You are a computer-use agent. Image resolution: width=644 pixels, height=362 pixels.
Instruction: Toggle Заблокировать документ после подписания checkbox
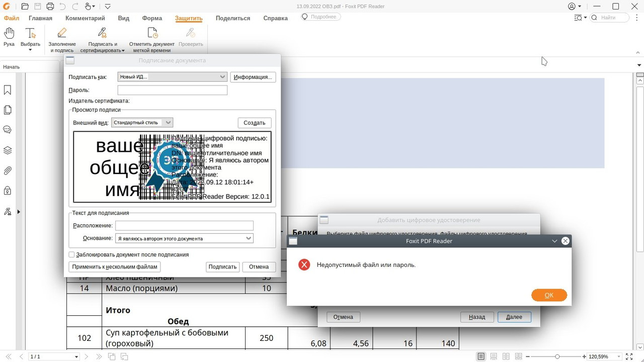pyautogui.click(x=71, y=254)
